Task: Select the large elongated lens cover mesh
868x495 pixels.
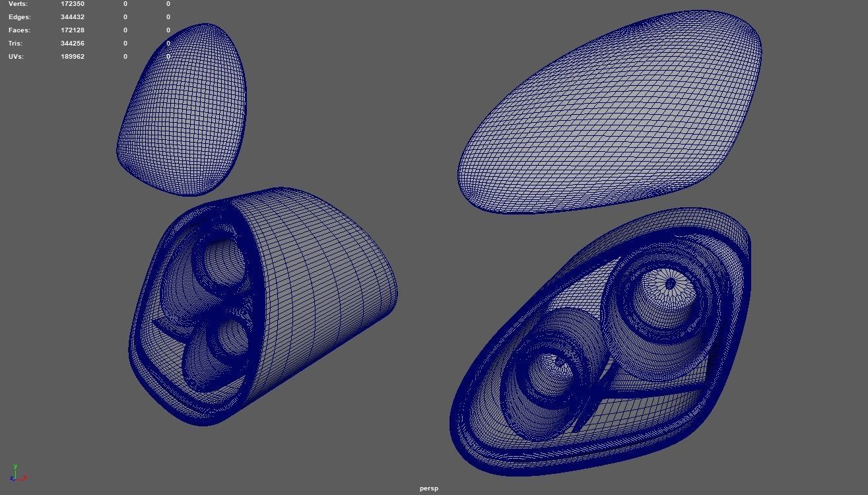Action: [x=609, y=111]
